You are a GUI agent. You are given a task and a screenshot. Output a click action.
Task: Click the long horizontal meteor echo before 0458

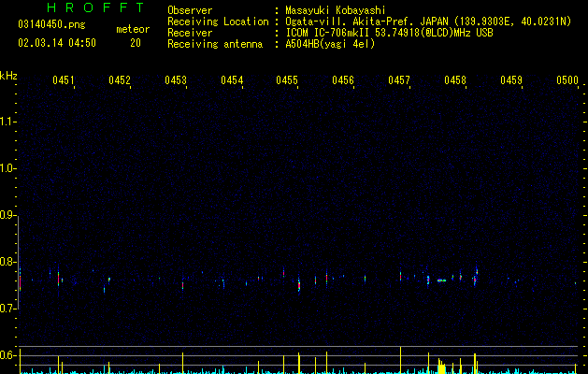(x=442, y=280)
